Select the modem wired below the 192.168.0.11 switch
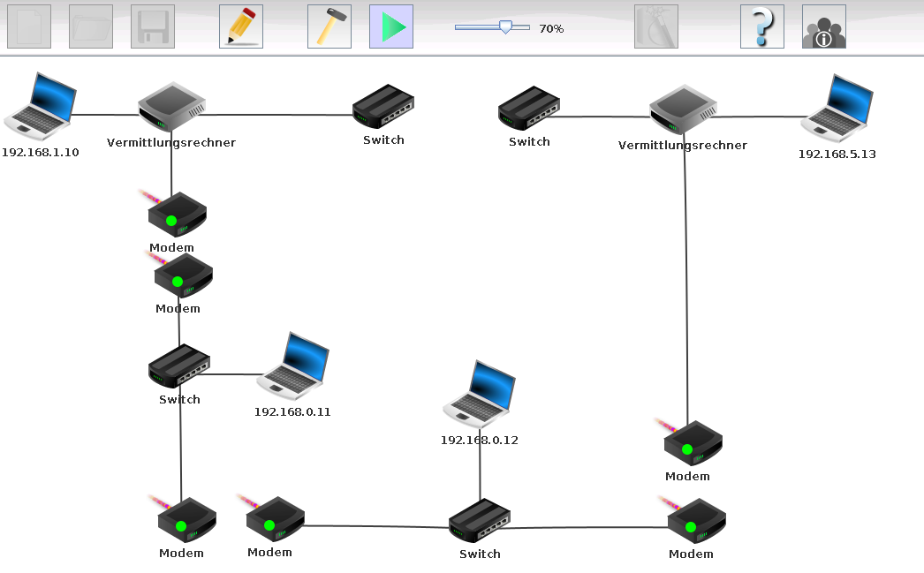 click(187, 520)
